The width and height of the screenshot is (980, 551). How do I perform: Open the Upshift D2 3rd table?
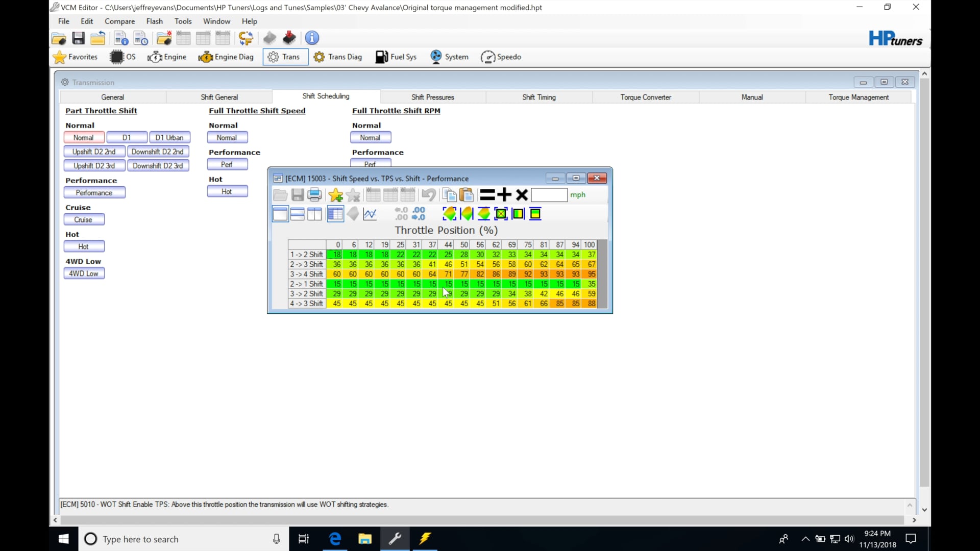click(94, 165)
